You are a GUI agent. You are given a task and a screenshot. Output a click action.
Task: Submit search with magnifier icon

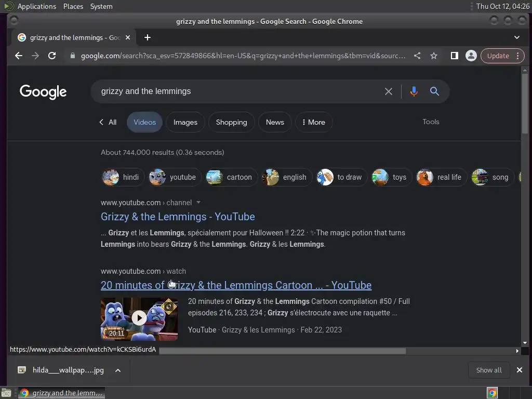[434, 91]
